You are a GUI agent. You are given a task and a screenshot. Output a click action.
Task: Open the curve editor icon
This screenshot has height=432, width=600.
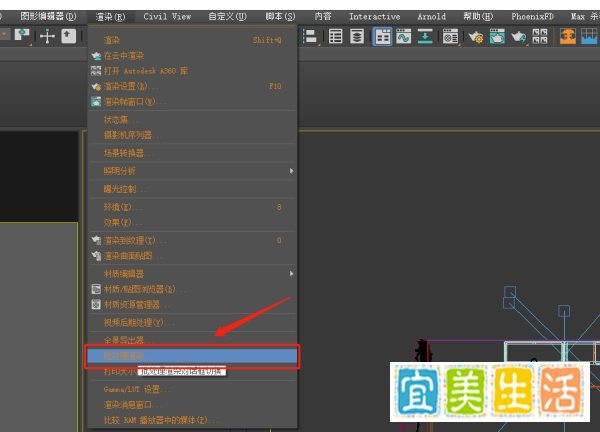[x=404, y=36]
